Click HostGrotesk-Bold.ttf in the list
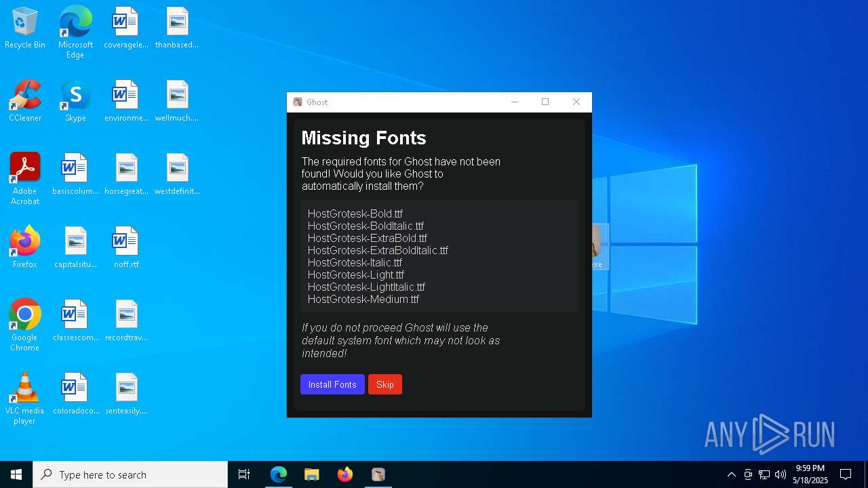 click(x=355, y=213)
